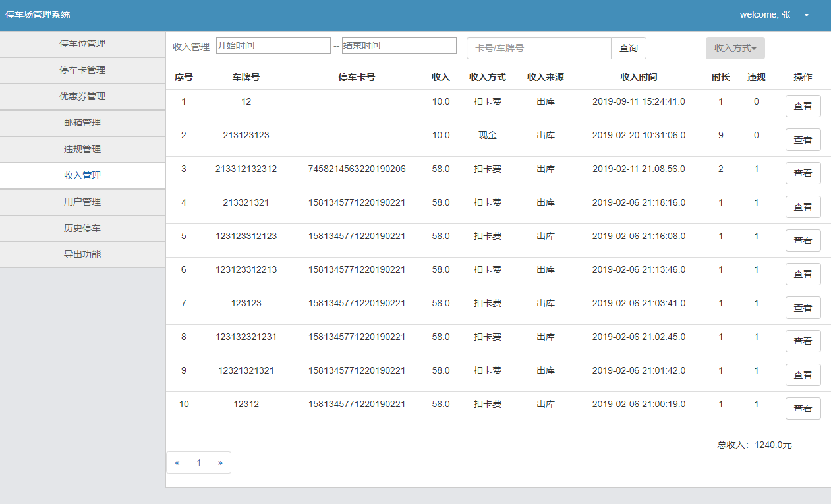
Task: Click the 查询 search button
Action: (628, 48)
